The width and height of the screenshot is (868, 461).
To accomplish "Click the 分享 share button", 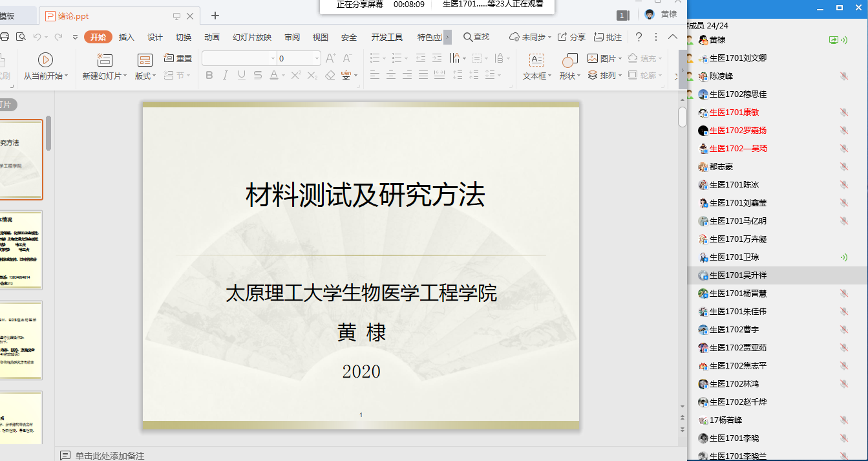I will pyautogui.click(x=571, y=37).
